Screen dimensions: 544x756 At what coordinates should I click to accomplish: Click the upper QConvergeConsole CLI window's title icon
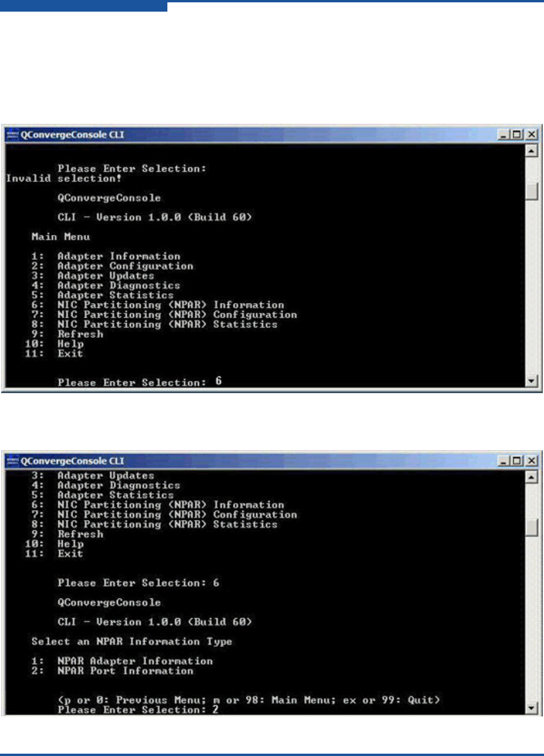pyautogui.click(x=12, y=135)
